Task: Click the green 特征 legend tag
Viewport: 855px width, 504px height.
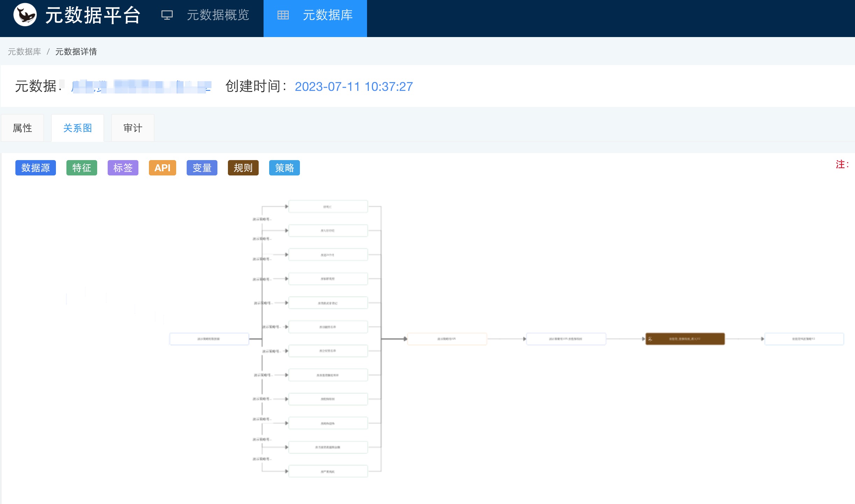Action: (82, 168)
